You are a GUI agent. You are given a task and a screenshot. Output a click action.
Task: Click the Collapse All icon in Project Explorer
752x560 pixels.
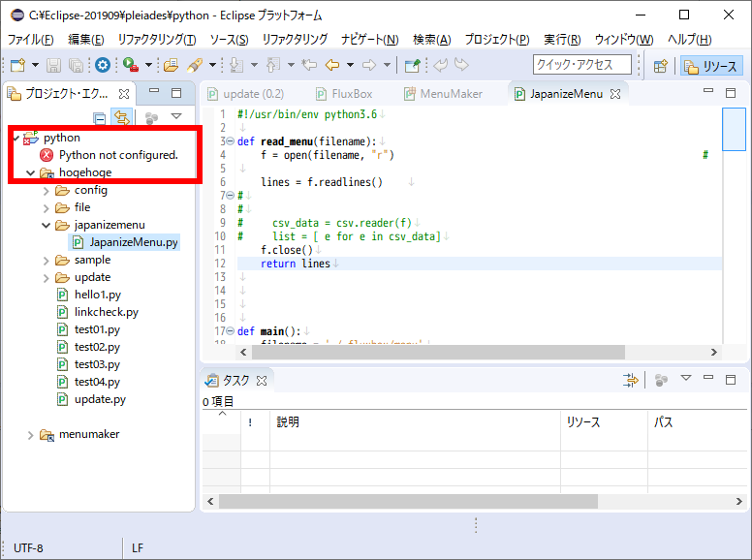(x=100, y=118)
